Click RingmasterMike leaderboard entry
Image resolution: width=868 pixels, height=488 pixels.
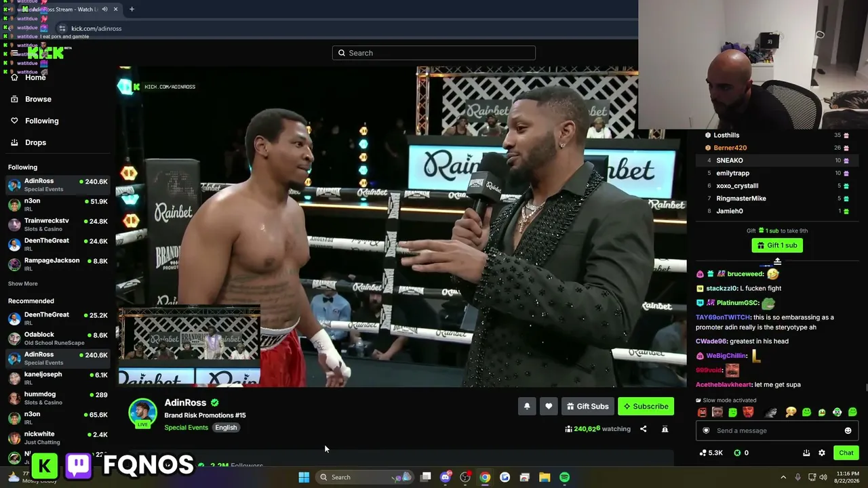point(777,199)
